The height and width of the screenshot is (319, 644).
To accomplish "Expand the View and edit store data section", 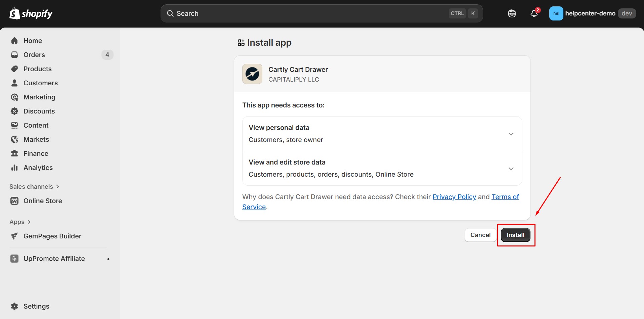I will click(x=511, y=168).
